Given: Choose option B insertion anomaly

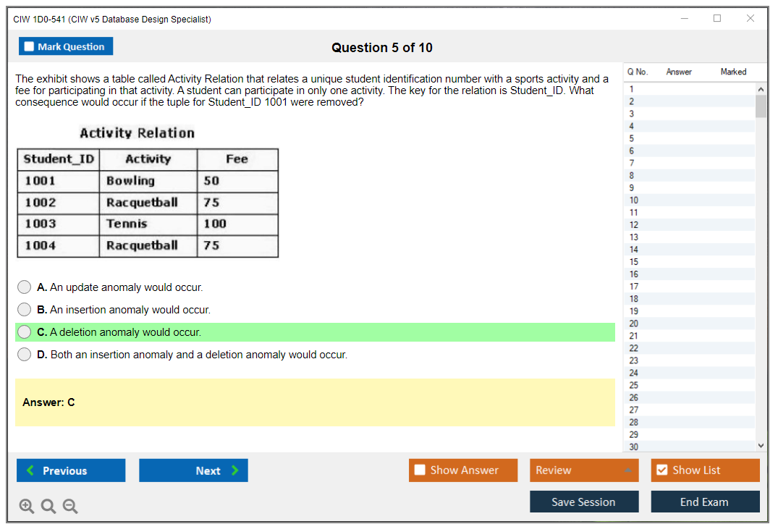Looking at the screenshot, I should 25,310.
